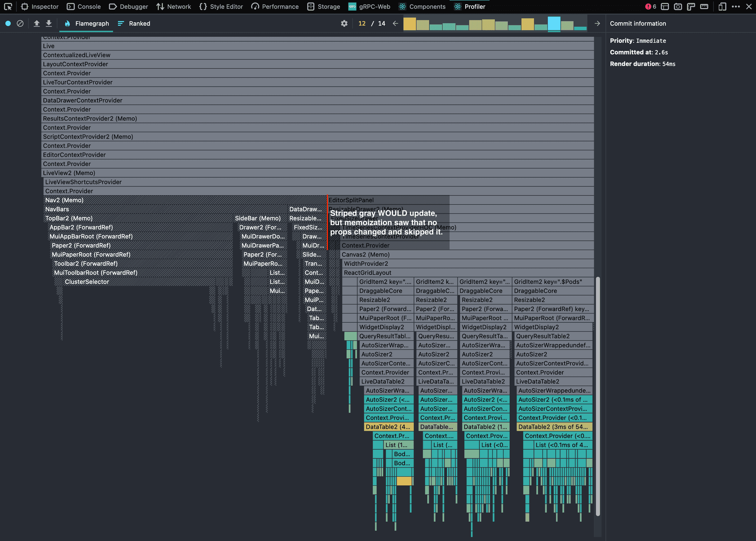Toggle responsive design mode

tap(722, 7)
